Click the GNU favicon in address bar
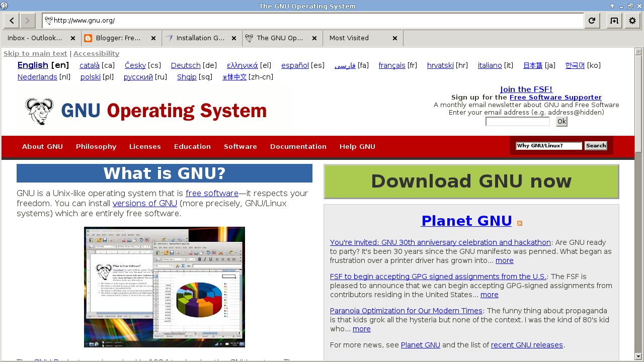The width and height of the screenshot is (644, 362). click(49, 21)
